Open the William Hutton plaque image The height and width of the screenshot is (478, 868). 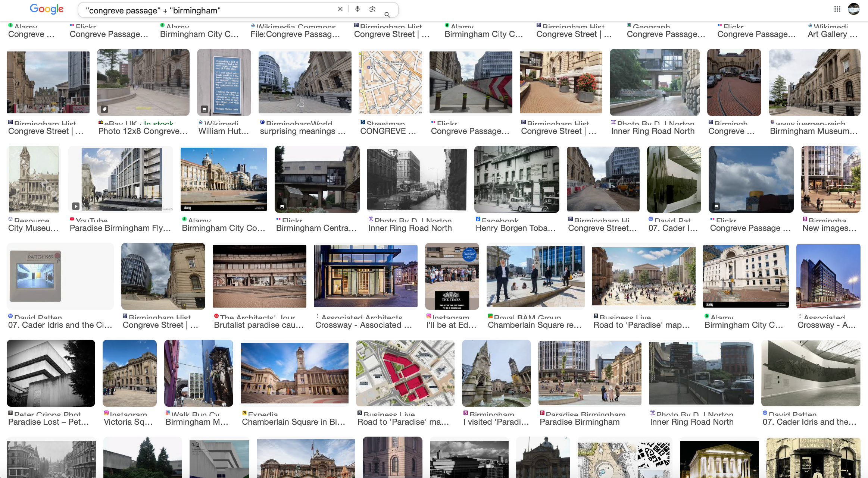[224, 83]
